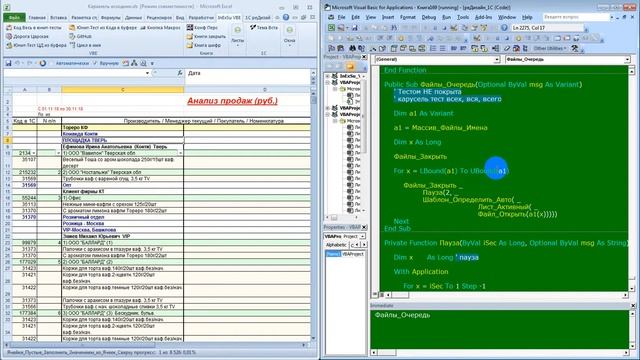Viewport: 640px width, 360px height.
Task: Select the Анализ продаж (руб.) title cell
Action: pos(232,101)
